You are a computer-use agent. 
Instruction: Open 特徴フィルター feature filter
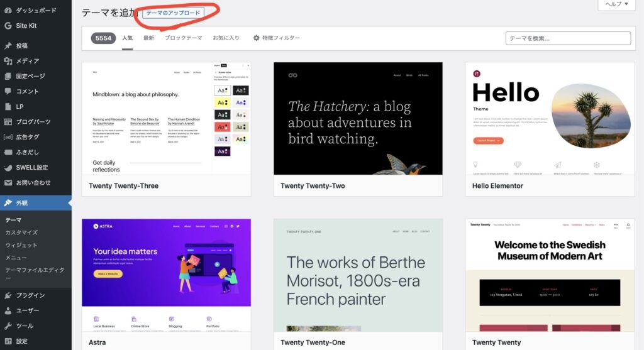[x=277, y=38]
